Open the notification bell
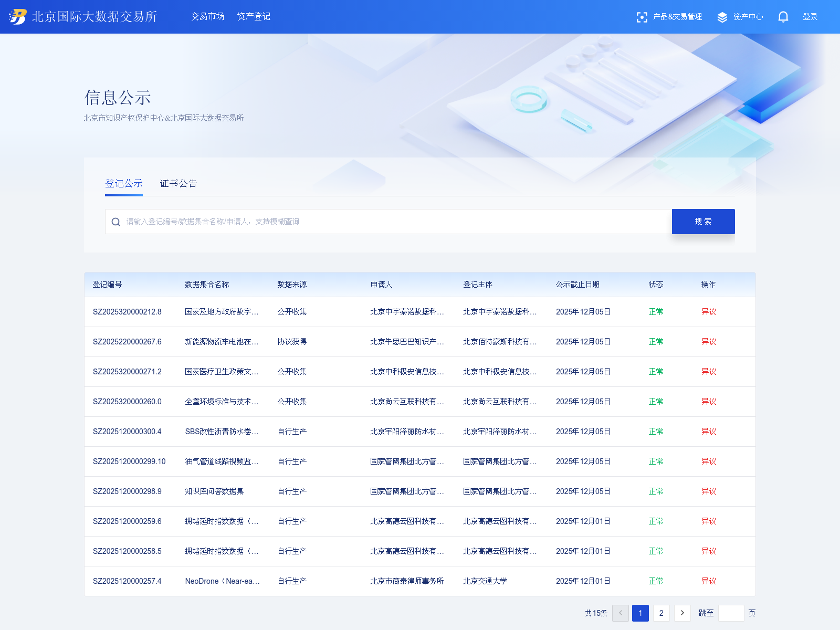The height and width of the screenshot is (630, 840). 783,17
